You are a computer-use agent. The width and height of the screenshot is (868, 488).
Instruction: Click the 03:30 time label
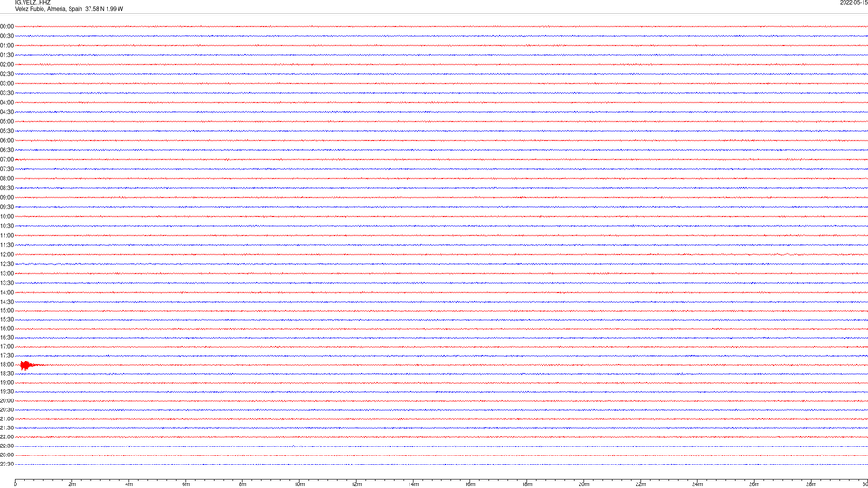click(x=6, y=93)
